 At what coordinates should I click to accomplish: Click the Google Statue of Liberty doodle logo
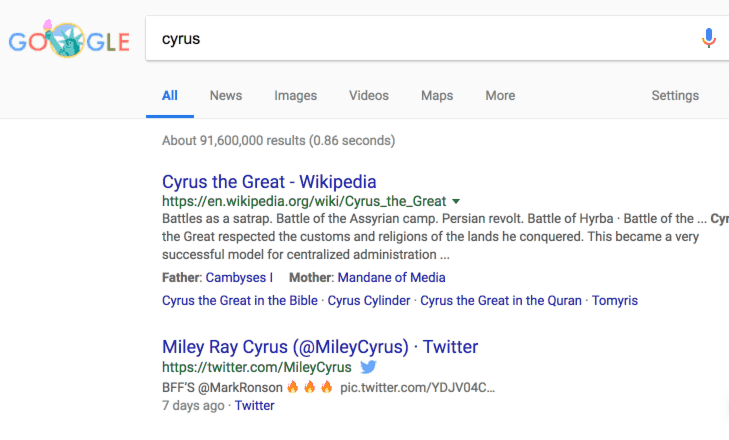pyautogui.click(x=69, y=40)
